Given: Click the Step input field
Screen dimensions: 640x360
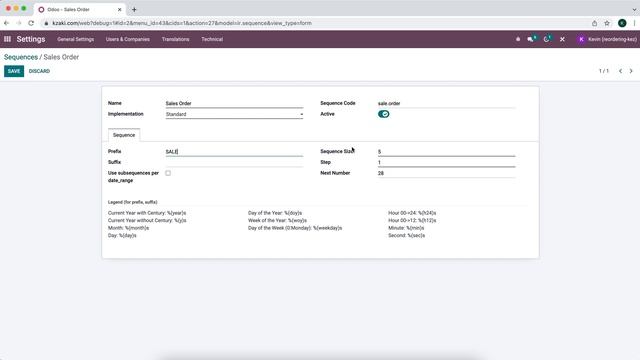Looking at the screenshot, I should (447, 162).
